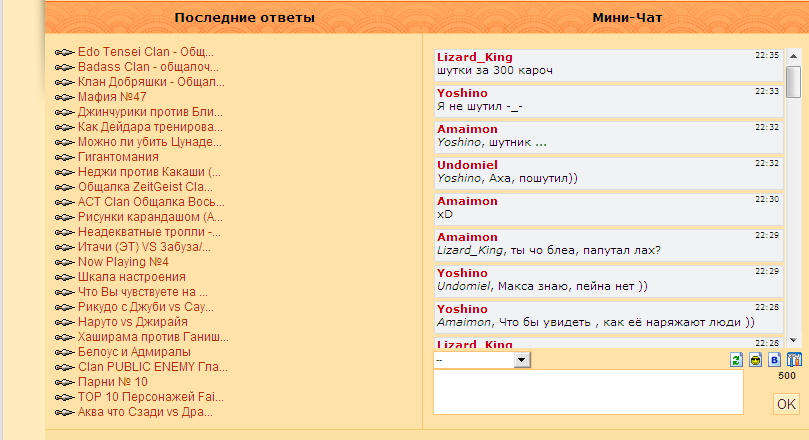Open the Аква что Сзади vs Дра... thread
Image resolution: width=809 pixels, height=440 pixels.
(145, 412)
